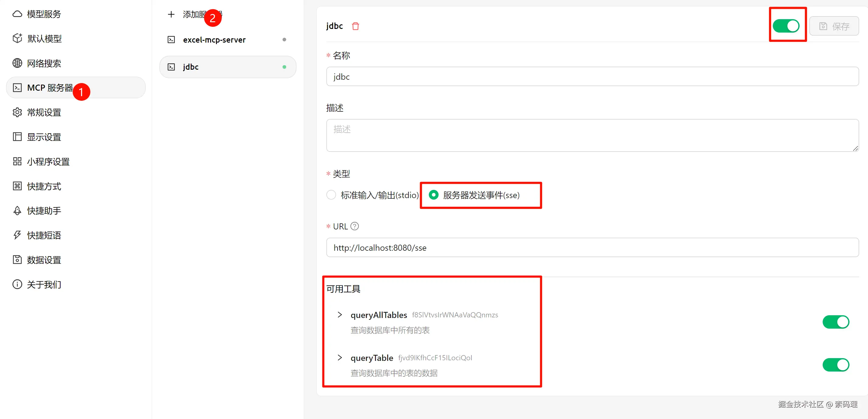Disable the queryAllTables tool switch
Image resolution: width=868 pixels, height=419 pixels.
pos(835,322)
